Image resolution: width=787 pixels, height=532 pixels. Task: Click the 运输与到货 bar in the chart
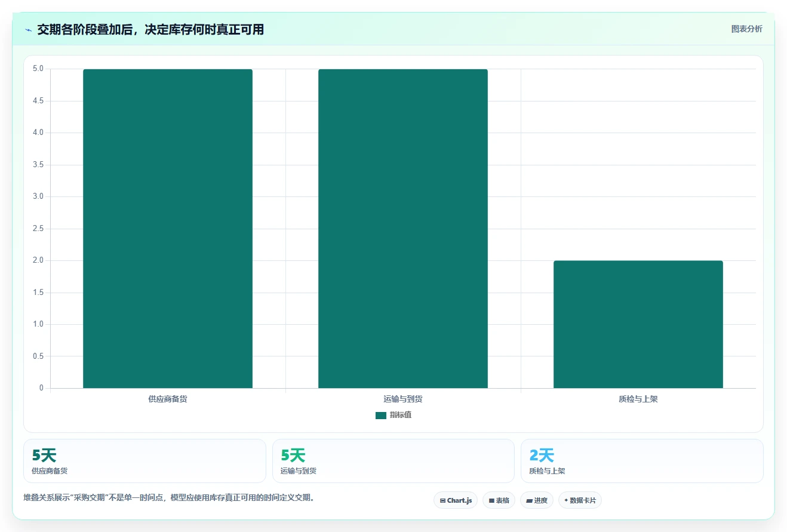coord(403,229)
